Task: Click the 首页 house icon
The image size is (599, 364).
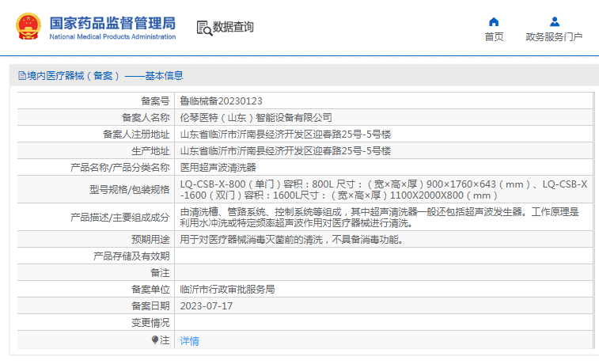Action: click(x=494, y=22)
